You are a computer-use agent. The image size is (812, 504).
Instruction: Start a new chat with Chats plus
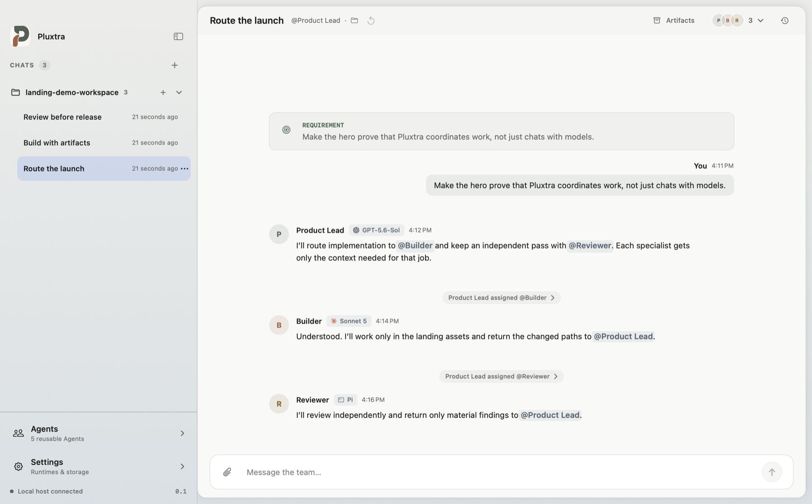[x=175, y=65]
